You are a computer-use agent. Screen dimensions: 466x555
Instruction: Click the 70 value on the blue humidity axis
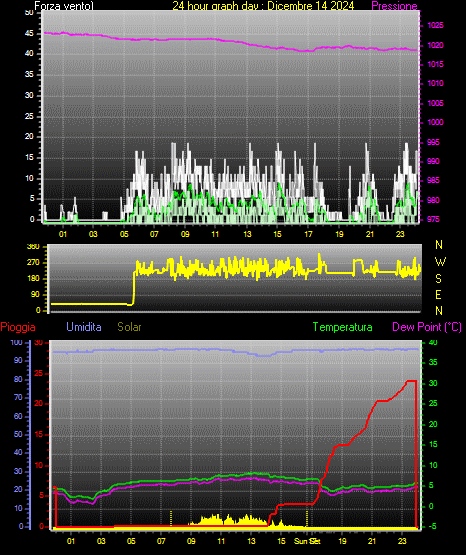pos(18,397)
